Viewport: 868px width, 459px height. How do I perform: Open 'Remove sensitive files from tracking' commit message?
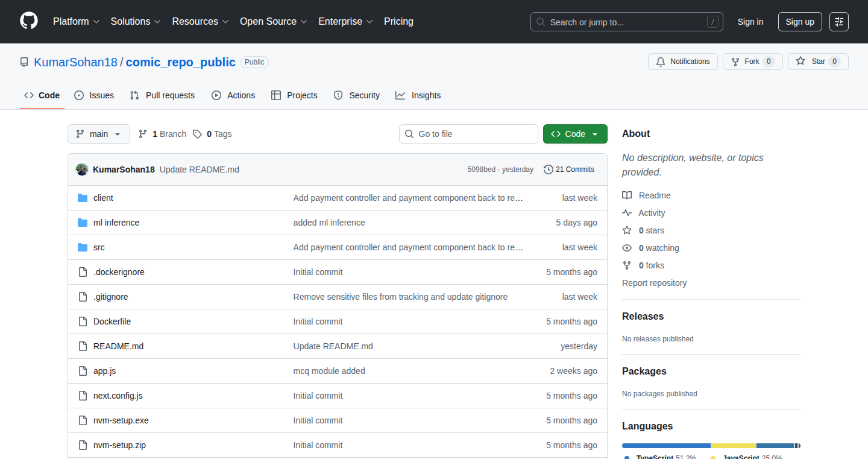400,297
